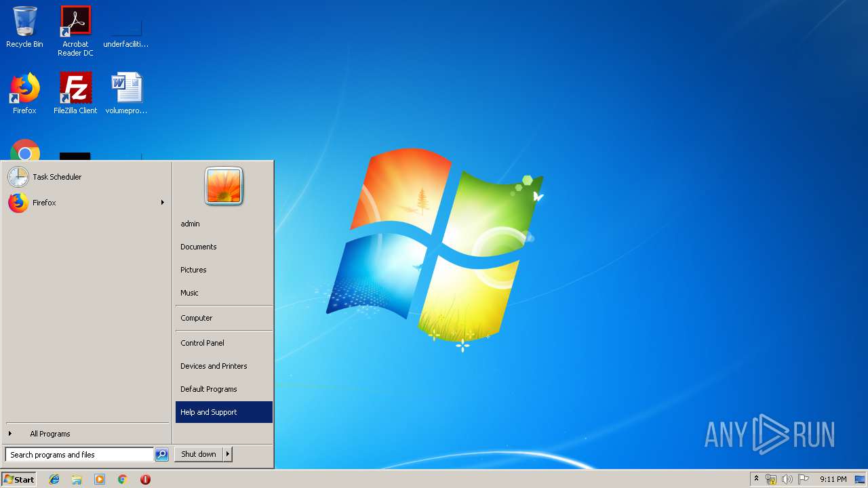Click the Shut down button
The image size is (868, 488).
tap(199, 454)
